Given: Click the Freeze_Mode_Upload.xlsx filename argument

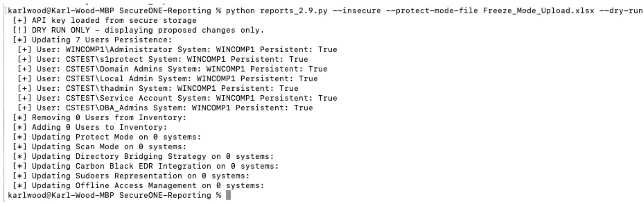Looking at the screenshot, I should click(x=539, y=11).
